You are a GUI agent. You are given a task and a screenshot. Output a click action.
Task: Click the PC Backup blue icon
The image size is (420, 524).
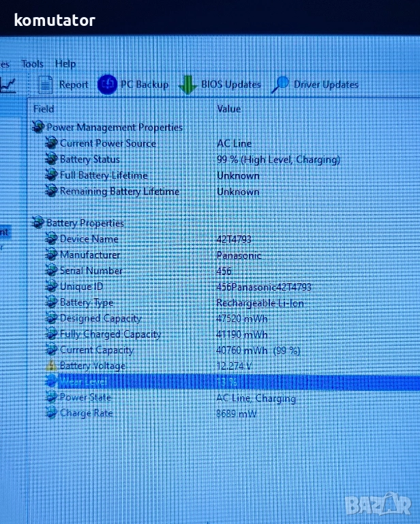coord(108,84)
